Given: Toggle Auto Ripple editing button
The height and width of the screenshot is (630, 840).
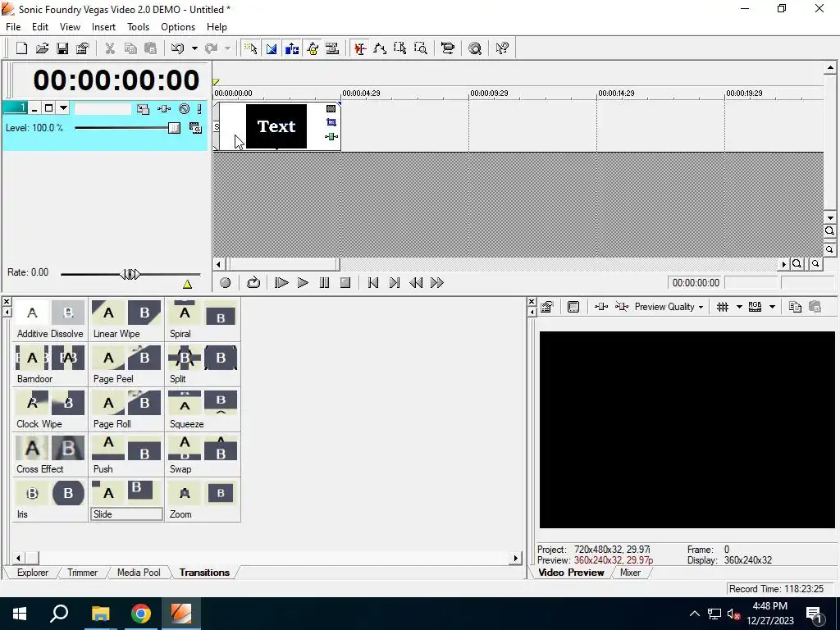Looking at the screenshot, I should [291, 48].
